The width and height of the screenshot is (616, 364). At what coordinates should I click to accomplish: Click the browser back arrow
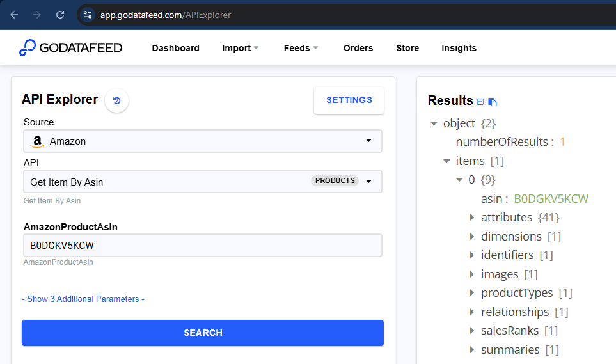pos(14,15)
